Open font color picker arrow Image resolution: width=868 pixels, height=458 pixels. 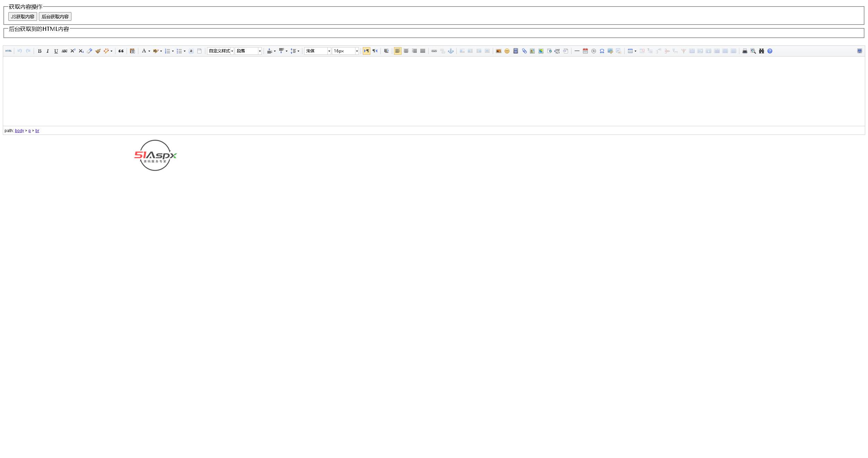[x=149, y=51]
